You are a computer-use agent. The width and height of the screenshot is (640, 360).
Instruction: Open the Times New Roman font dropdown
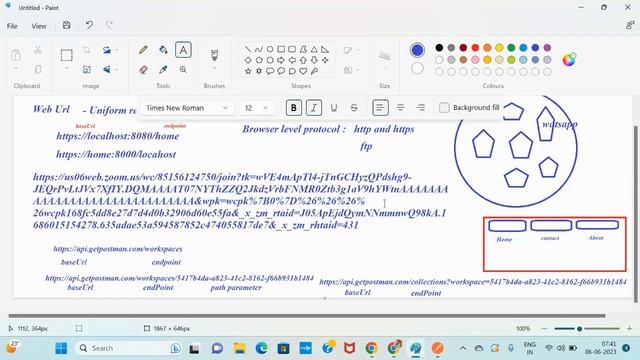pos(187,108)
